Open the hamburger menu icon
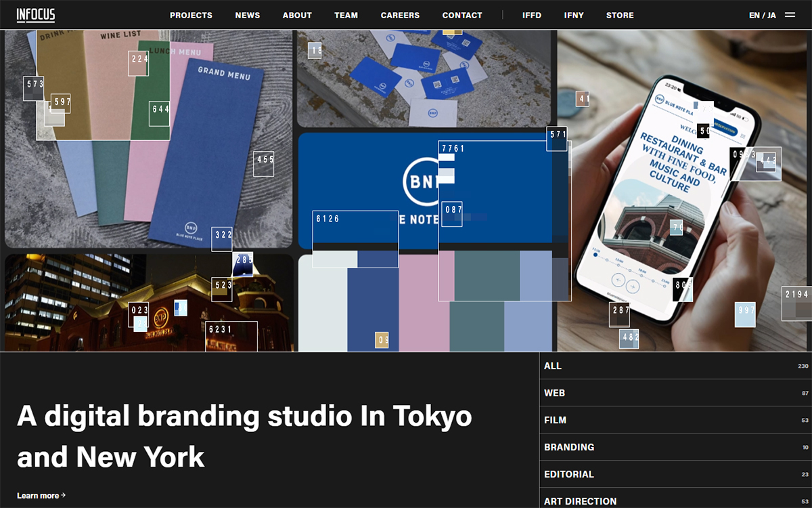 coord(790,15)
